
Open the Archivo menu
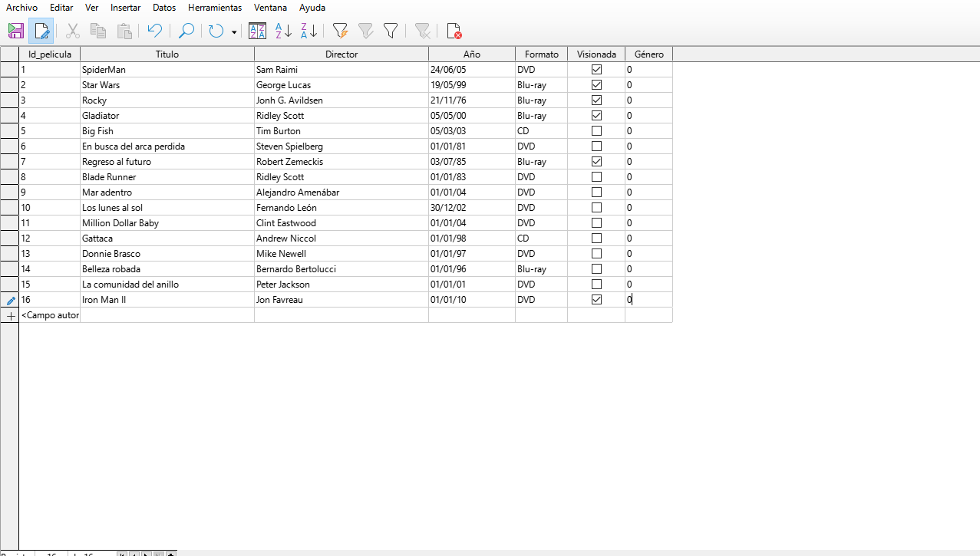click(21, 8)
